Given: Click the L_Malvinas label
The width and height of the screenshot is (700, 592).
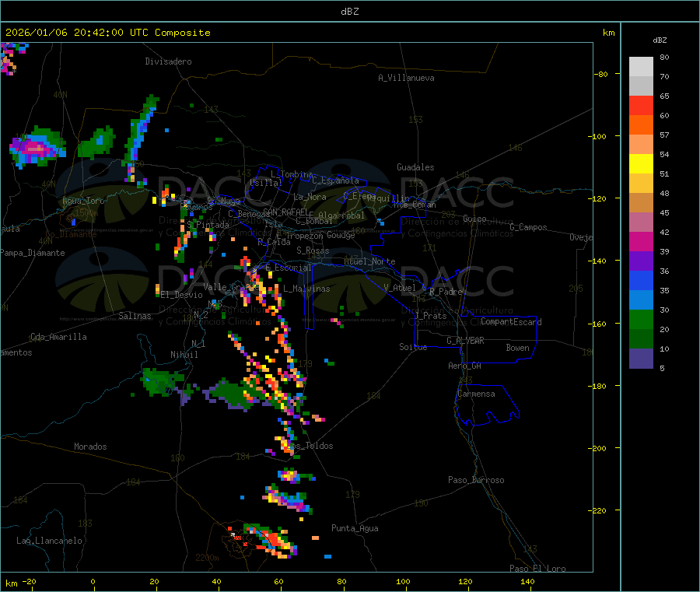Looking at the screenshot, I should point(306,289).
